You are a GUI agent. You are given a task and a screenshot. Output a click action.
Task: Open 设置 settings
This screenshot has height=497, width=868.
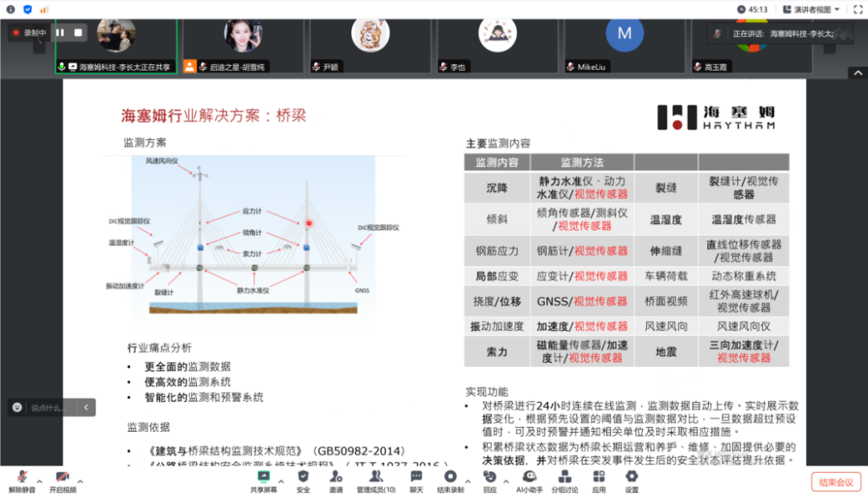coord(632,482)
